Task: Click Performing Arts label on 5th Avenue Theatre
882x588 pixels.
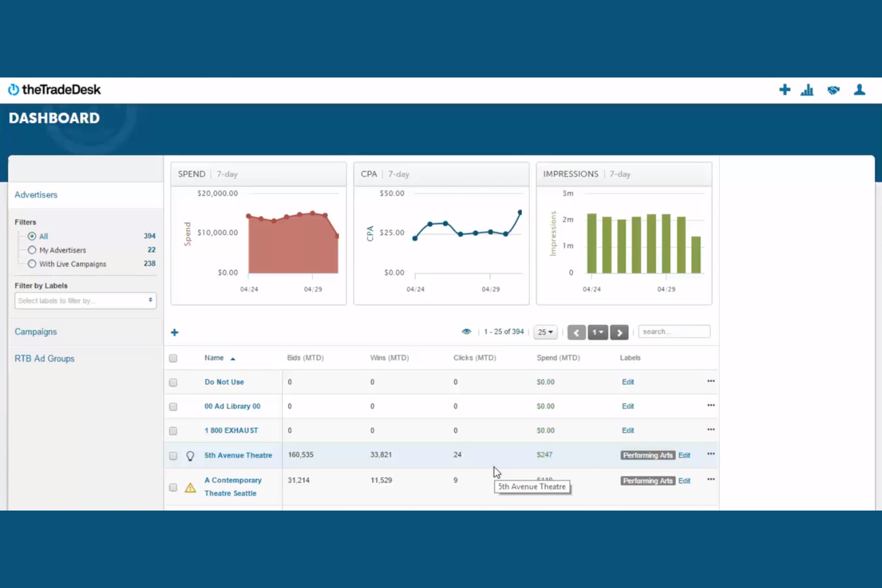Action: [x=648, y=455]
